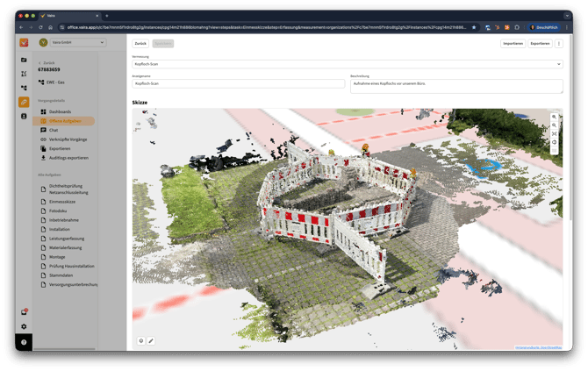Screen dimensions: 588x371
Task: Click the browser back arrow
Action: pos(21,27)
